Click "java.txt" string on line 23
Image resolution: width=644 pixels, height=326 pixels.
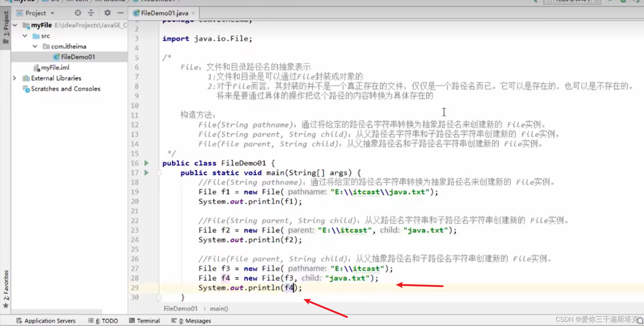pos(426,230)
